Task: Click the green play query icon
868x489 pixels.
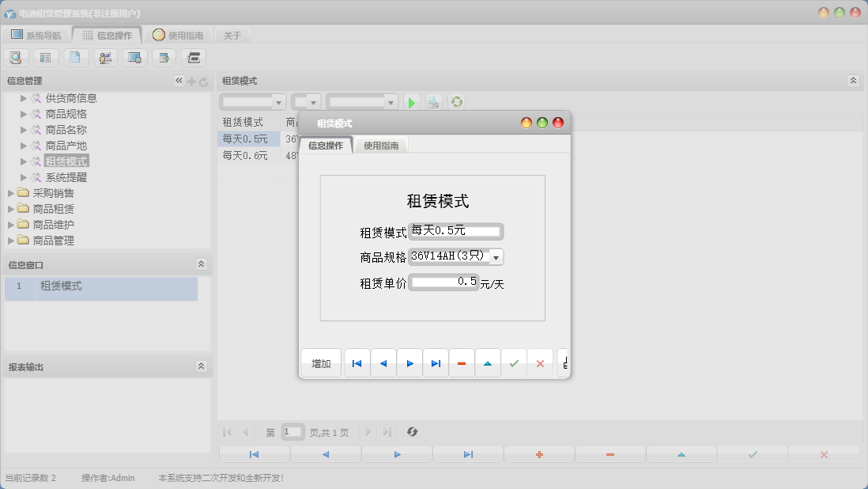Action: point(411,102)
